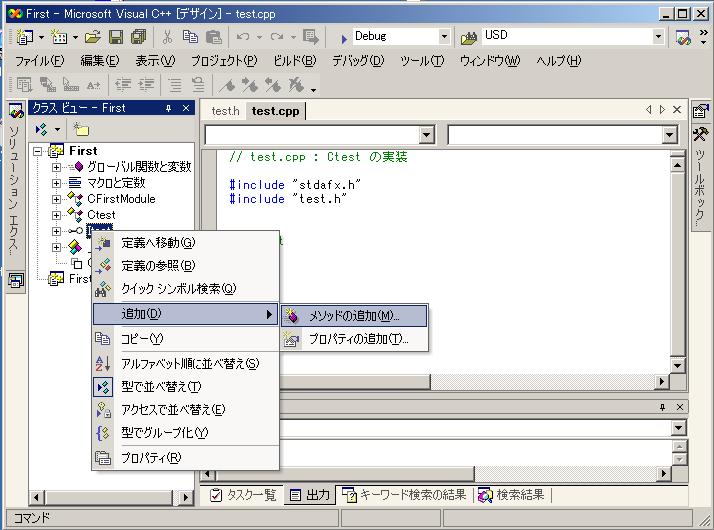This screenshot has width=714, height=530.
Task: Click the New Project toolbar icon
Action: coord(25,37)
